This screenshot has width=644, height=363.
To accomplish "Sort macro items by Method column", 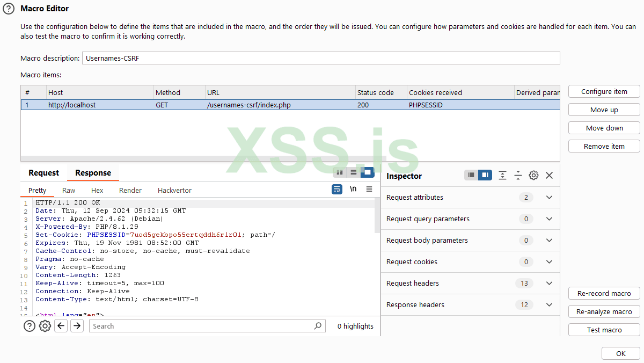I will point(179,92).
